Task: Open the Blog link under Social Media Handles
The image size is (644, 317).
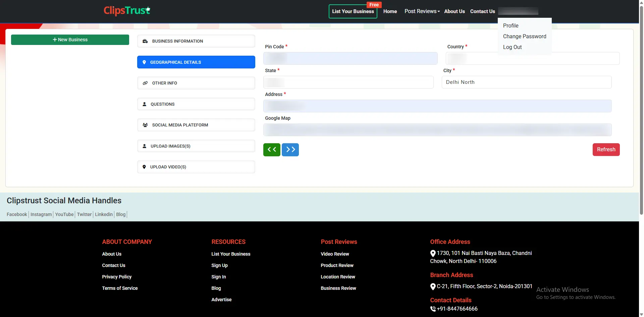Action: click(x=121, y=214)
